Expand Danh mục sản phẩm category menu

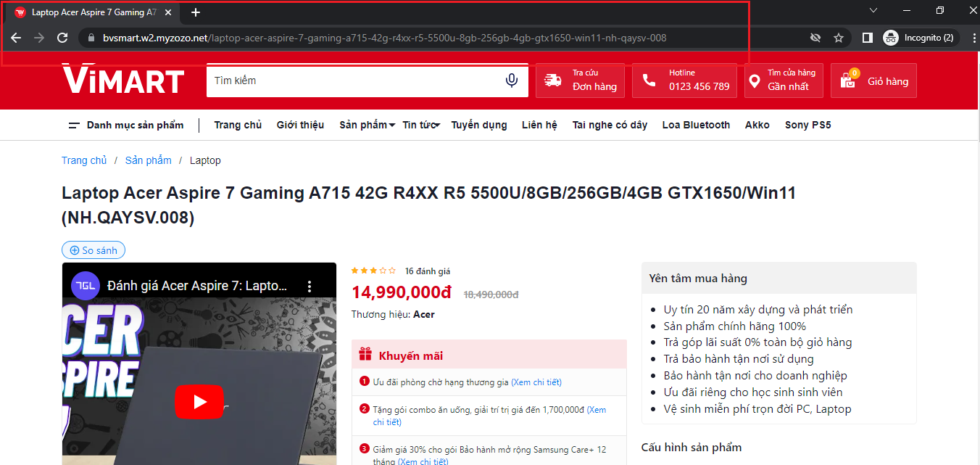click(x=126, y=125)
